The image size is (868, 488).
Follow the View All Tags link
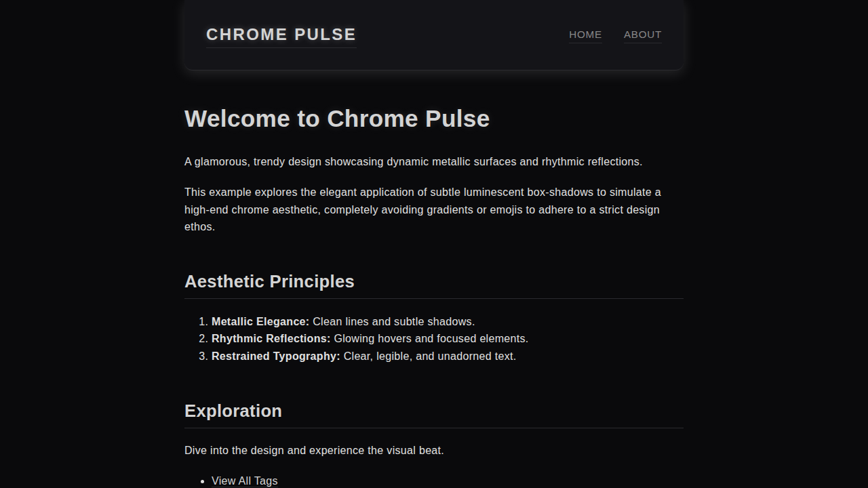click(x=244, y=481)
